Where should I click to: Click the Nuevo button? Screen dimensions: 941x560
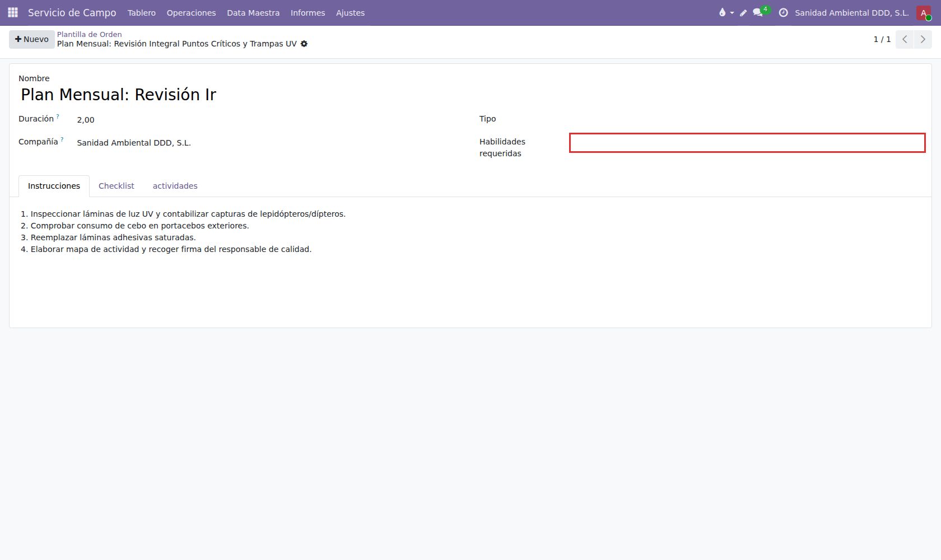coord(32,39)
